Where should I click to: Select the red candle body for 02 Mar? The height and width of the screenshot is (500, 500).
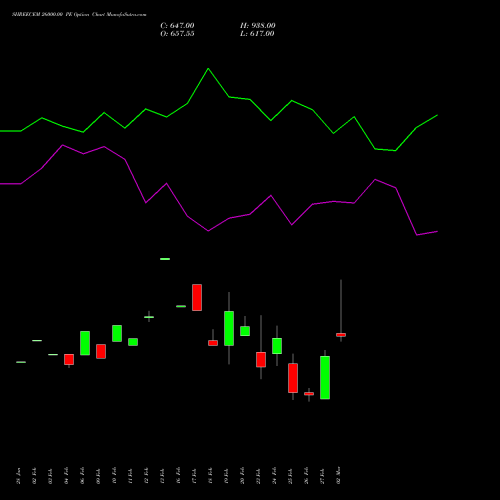click(x=341, y=335)
